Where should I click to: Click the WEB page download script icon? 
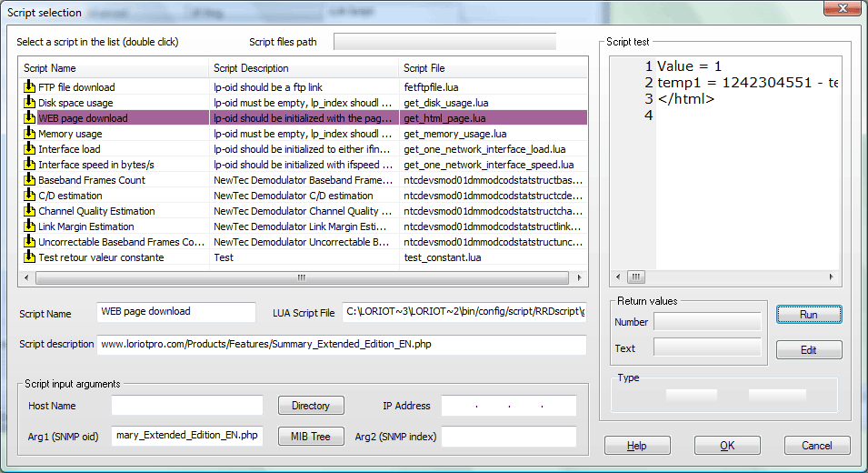click(x=29, y=117)
